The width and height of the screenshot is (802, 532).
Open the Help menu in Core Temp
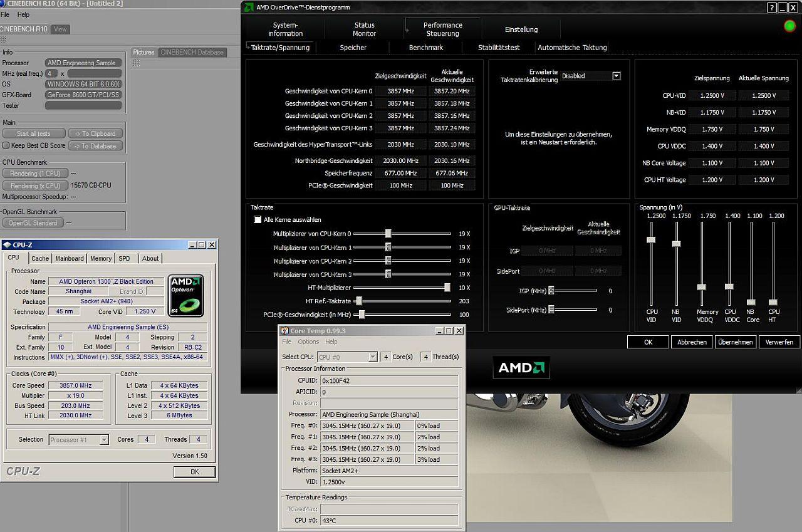tap(331, 342)
